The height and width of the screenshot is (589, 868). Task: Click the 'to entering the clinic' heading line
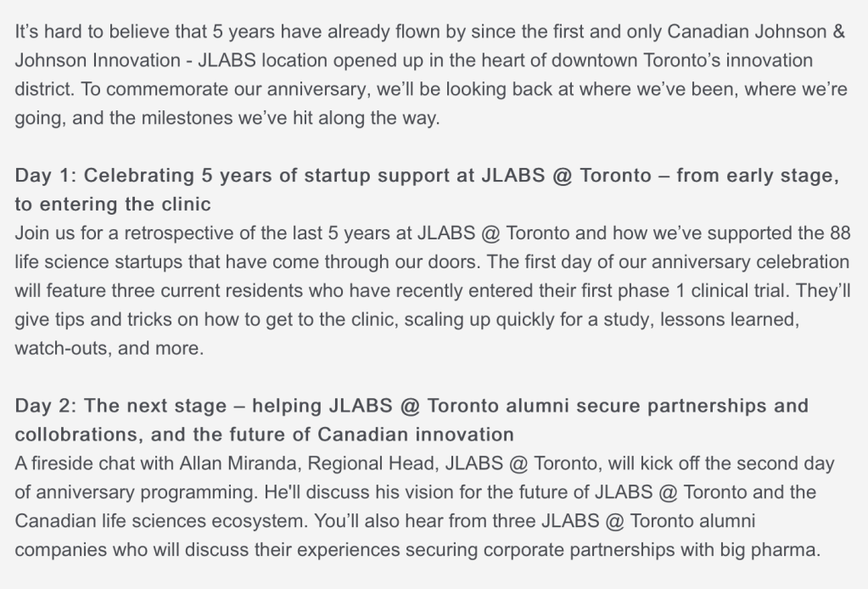tap(113, 205)
